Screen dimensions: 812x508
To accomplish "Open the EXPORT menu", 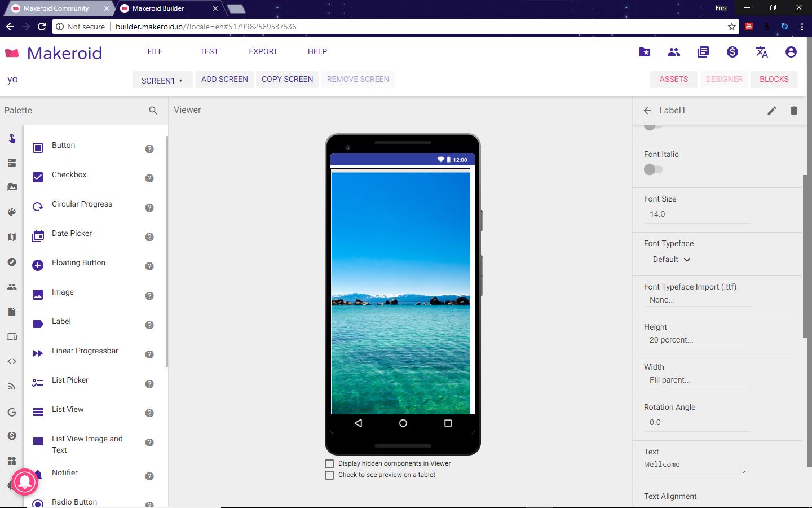I will pos(263,51).
